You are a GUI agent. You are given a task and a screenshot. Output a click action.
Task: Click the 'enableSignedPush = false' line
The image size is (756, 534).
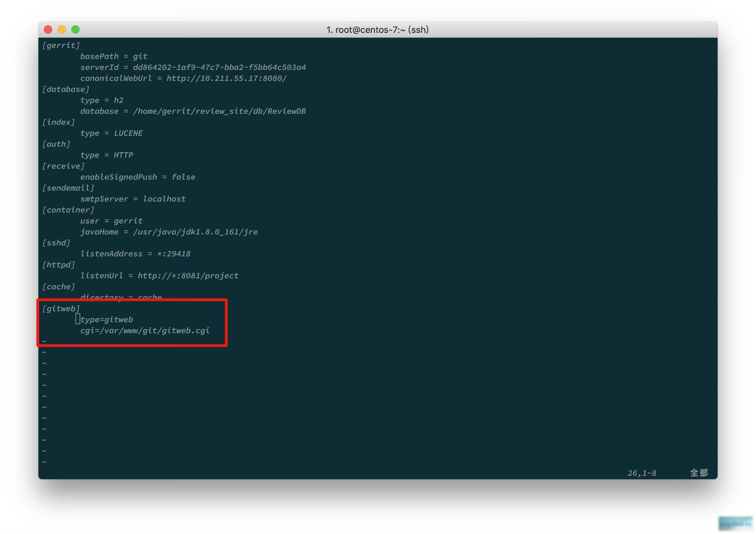coord(138,177)
